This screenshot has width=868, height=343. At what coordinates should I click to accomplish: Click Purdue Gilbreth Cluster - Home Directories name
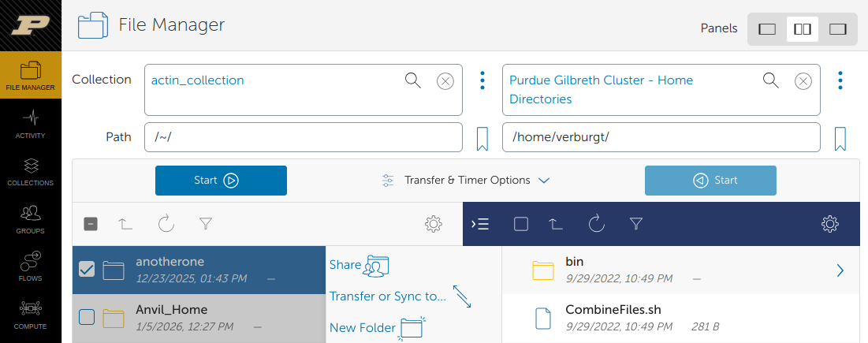coord(602,90)
